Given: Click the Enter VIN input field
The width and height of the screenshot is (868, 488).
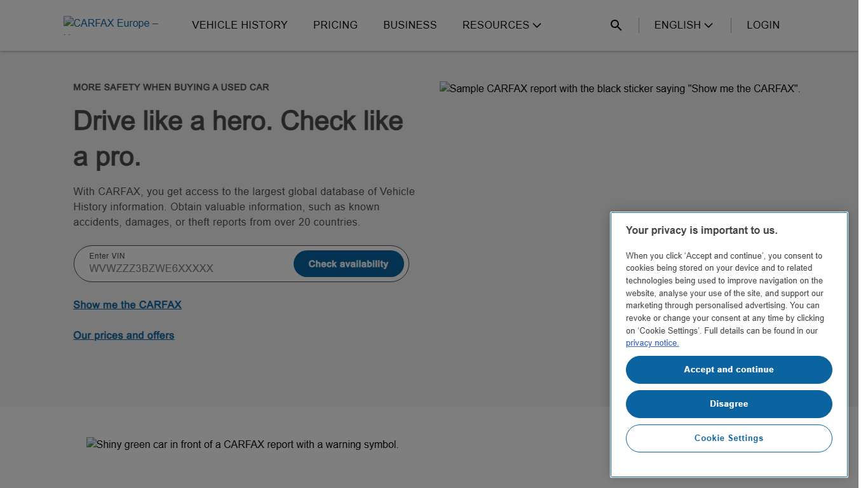Looking at the screenshot, I should coord(178,268).
